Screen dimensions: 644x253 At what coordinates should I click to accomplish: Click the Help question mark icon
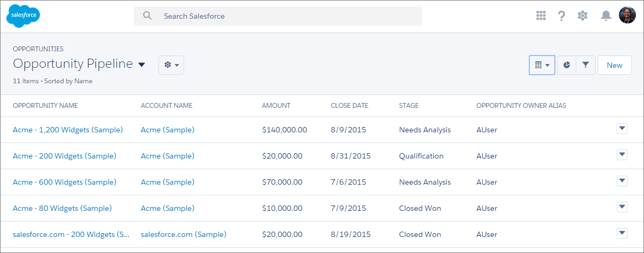tap(561, 16)
